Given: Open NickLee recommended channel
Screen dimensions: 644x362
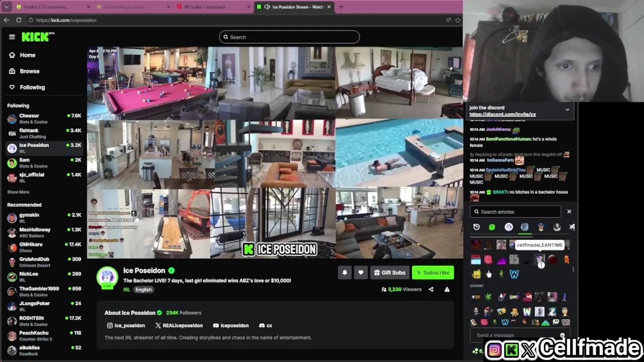Looking at the screenshot, I should coord(44,277).
